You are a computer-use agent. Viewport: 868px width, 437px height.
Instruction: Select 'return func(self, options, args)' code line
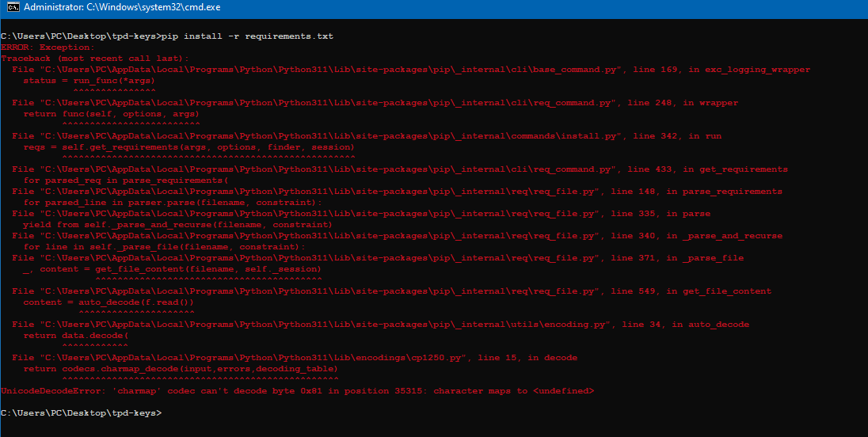[x=112, y=114]
